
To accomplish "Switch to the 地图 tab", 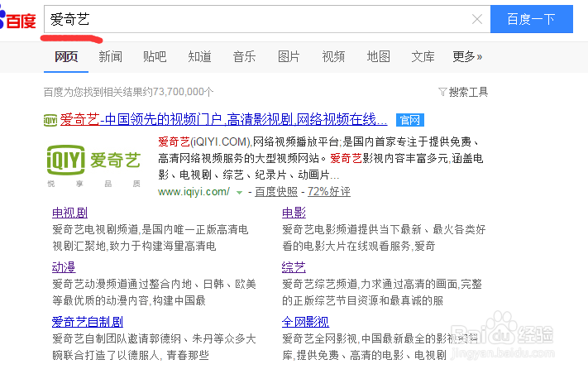I will 379,56.
